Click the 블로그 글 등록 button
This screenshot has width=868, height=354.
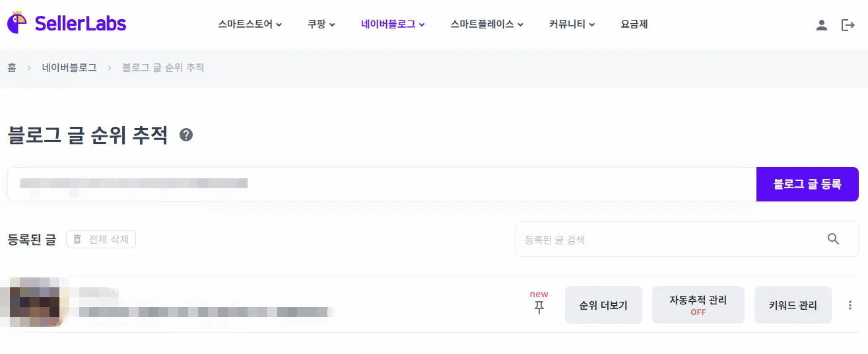click(807, 184)
